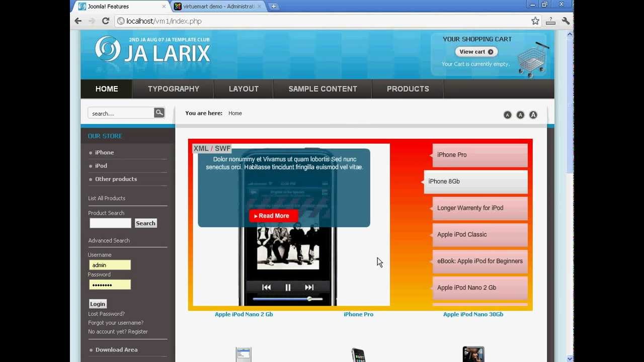This screenshot has width=644, height=362.
Task: Close the Joomla! Features tab
Action: [x=164, y=7]
